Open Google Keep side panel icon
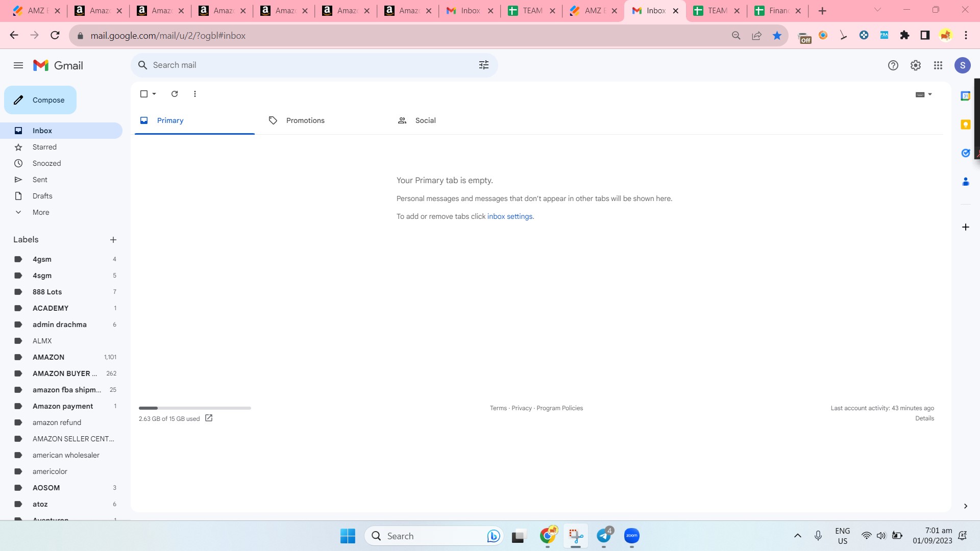The height and width of the screenshot is (551, 980). tap(965, 124)
